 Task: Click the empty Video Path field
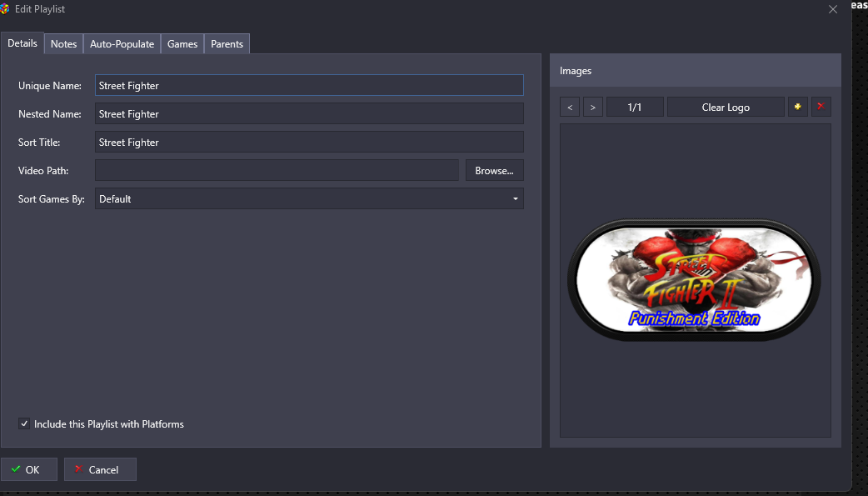point(277,171)
